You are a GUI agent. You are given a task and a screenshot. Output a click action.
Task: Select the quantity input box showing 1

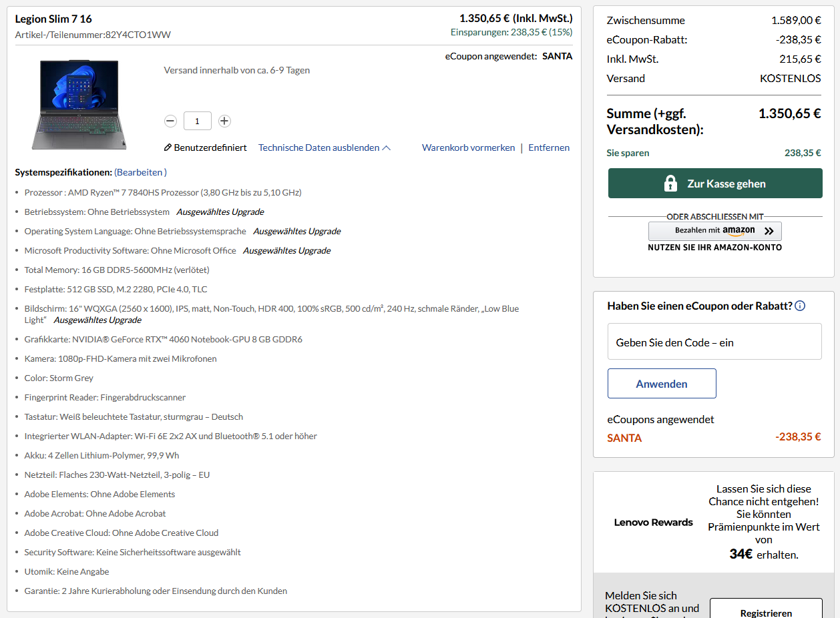click(197, 121)
